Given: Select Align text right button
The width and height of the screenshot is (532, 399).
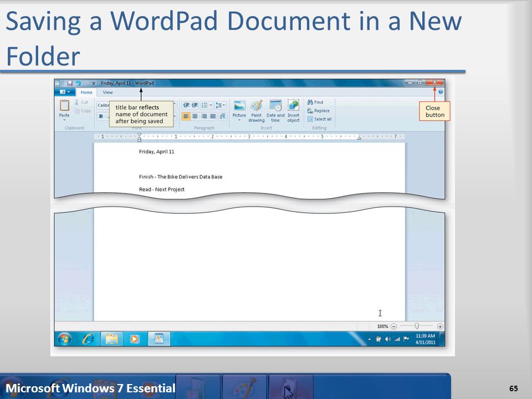Looking at the screenshot, I should pyautogui.click(x=204, y=116).
